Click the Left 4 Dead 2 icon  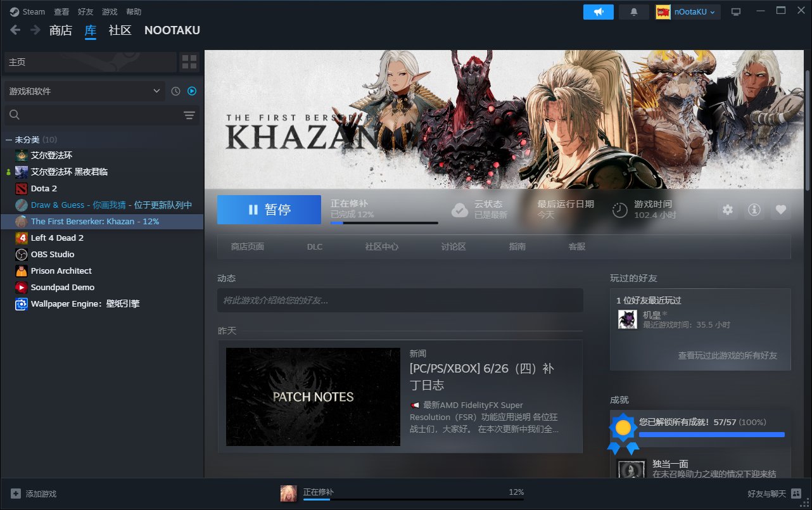pos(22,238)
